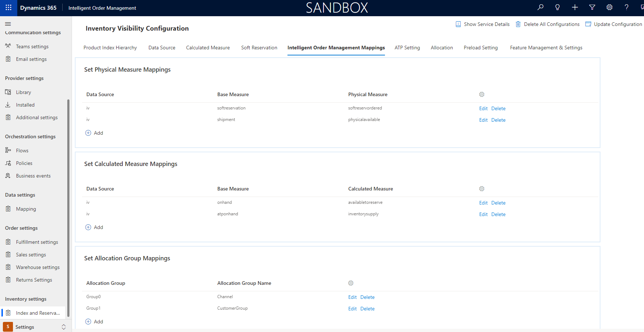Click gear icon in Allocation Group Mappings header
The image size is (644, 332).
point(351,283)
